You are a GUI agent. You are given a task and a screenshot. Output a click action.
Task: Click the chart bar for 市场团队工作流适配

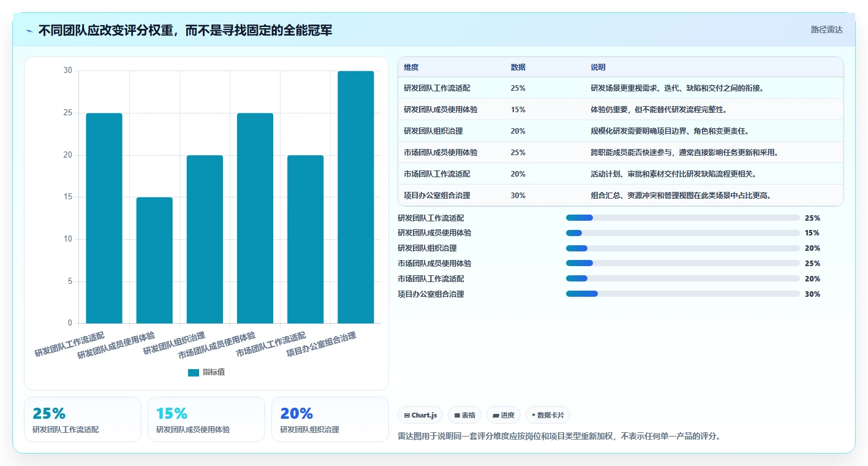click(x=305, y=239)
